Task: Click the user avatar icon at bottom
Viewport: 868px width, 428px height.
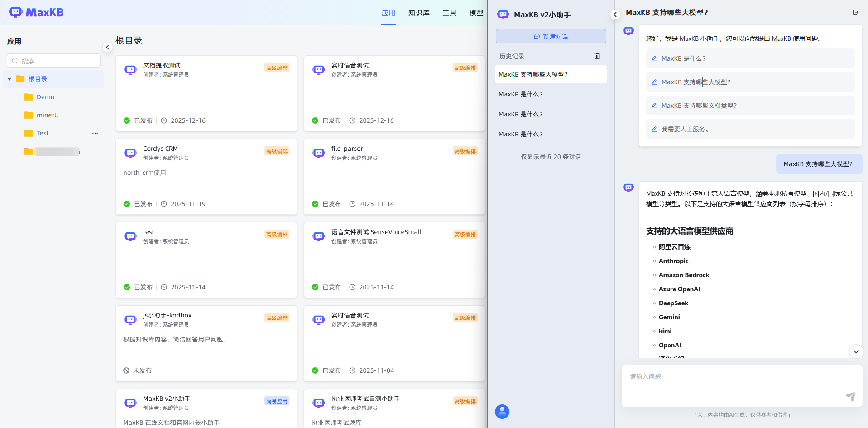Action: pos(502,411)
